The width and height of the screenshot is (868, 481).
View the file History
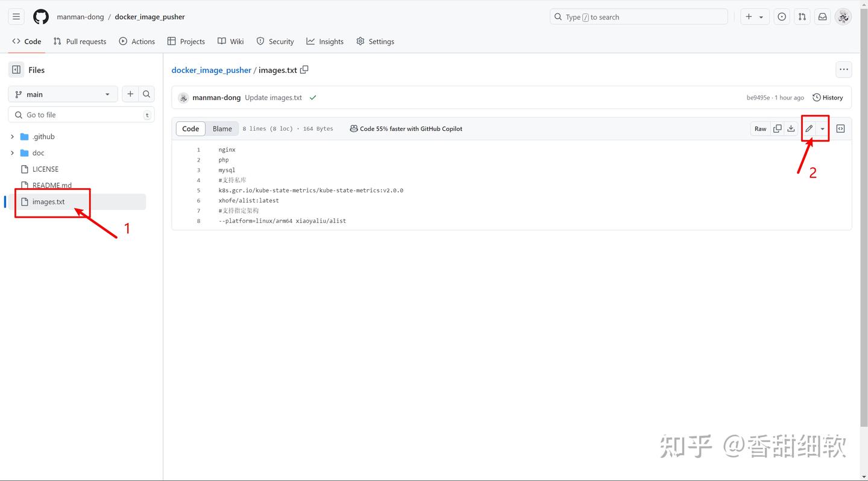point(828,97)
